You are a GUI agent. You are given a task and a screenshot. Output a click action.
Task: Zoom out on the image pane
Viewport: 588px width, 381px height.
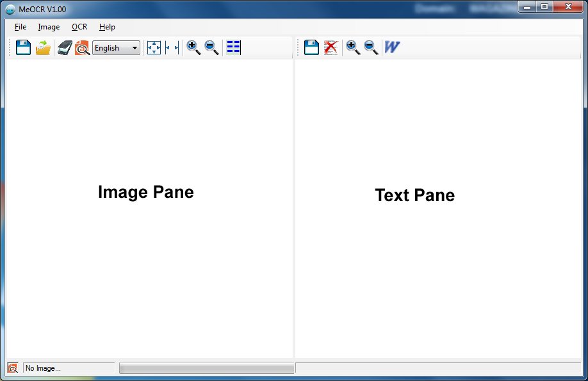point(211,47)
